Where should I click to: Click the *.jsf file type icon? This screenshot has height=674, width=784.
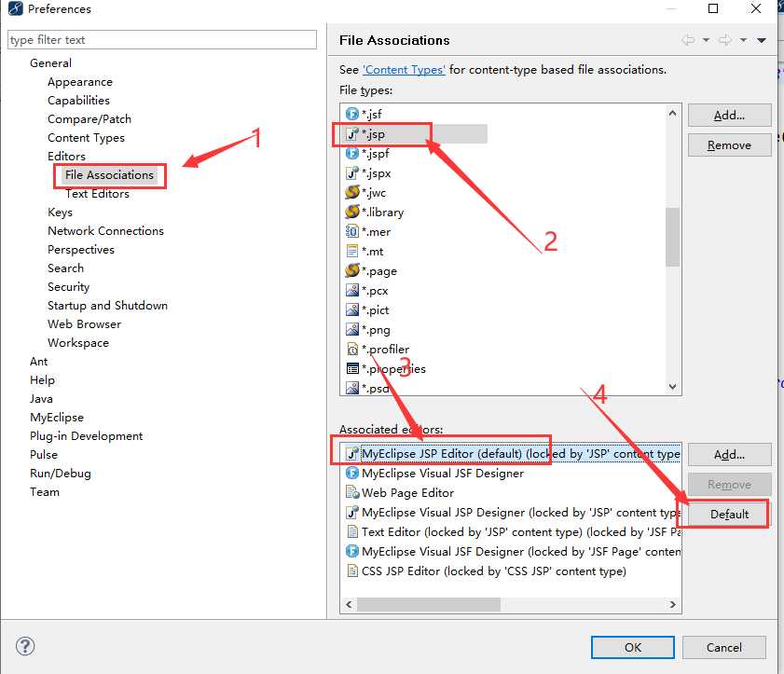[352, 114]
